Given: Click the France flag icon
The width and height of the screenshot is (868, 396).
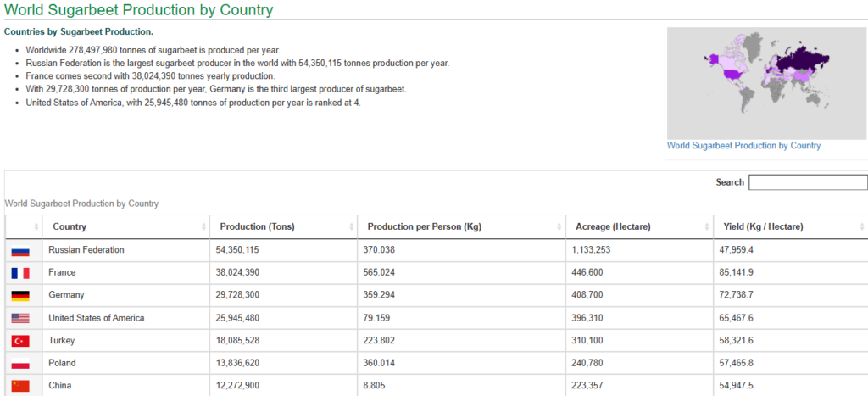Looking at the screenshot, I should point(20,273).
